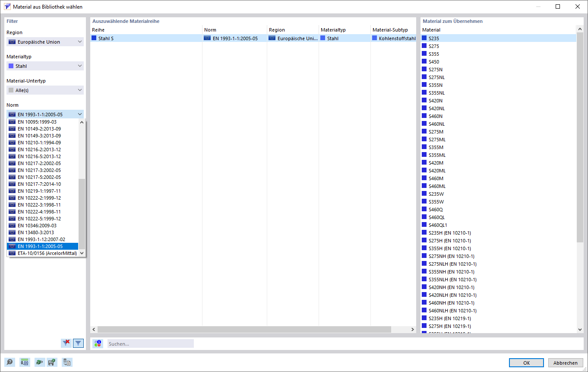Open the units and decimal places icon
Image resolution: width=588 pixels, height=372 pixels.
coord(25,362)
